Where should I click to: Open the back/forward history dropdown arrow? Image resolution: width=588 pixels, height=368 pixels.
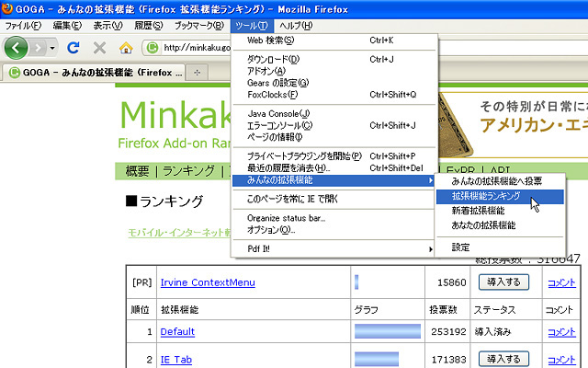(x=52, y=48)
